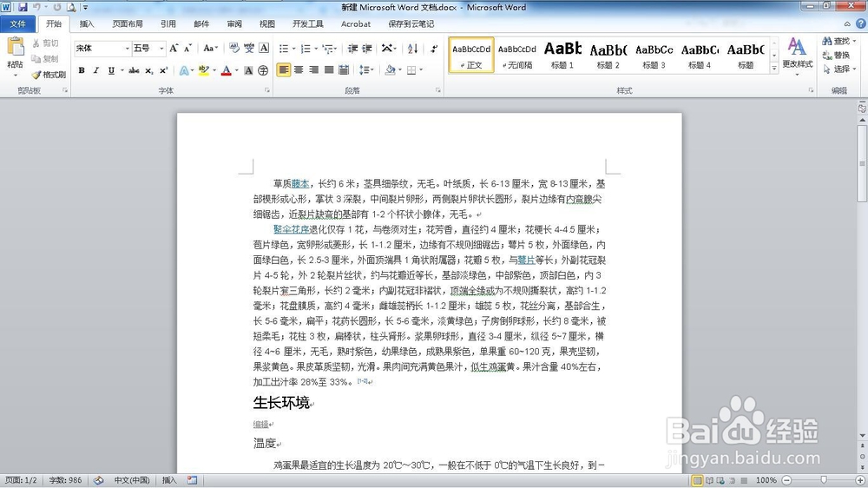The width and height of the screenshot is (868, 488).
Task: Click the Subscript icon
Action: [149, 70]
